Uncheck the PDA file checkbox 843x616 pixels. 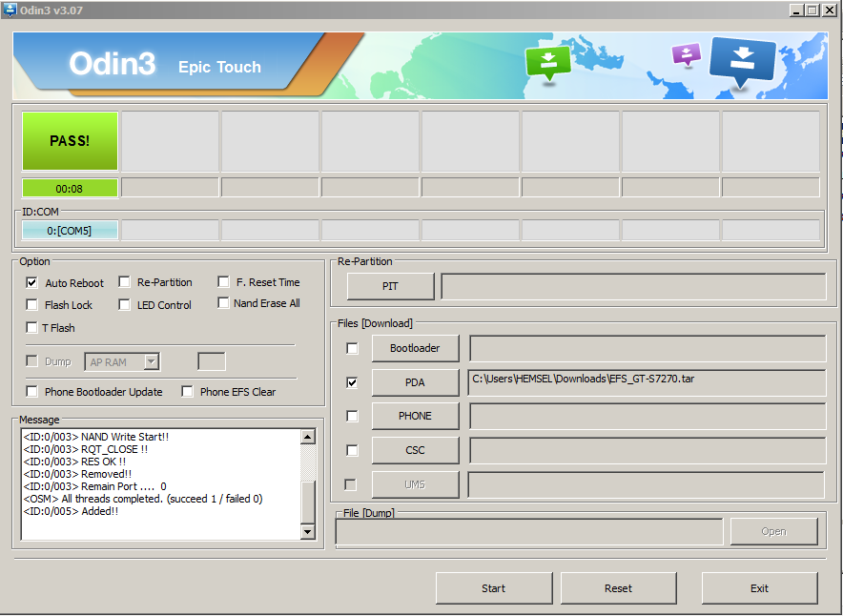click(x=352, y=382)
